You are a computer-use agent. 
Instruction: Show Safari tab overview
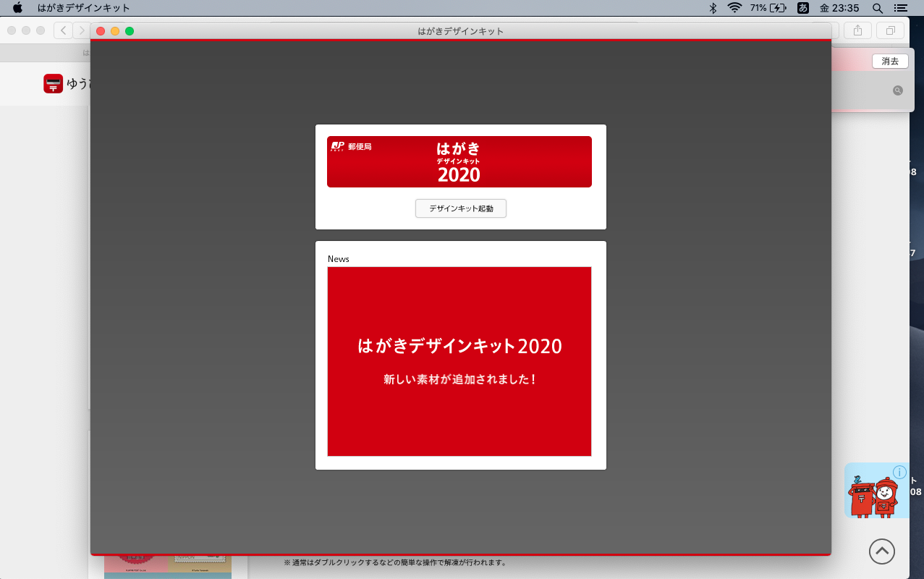890,30
